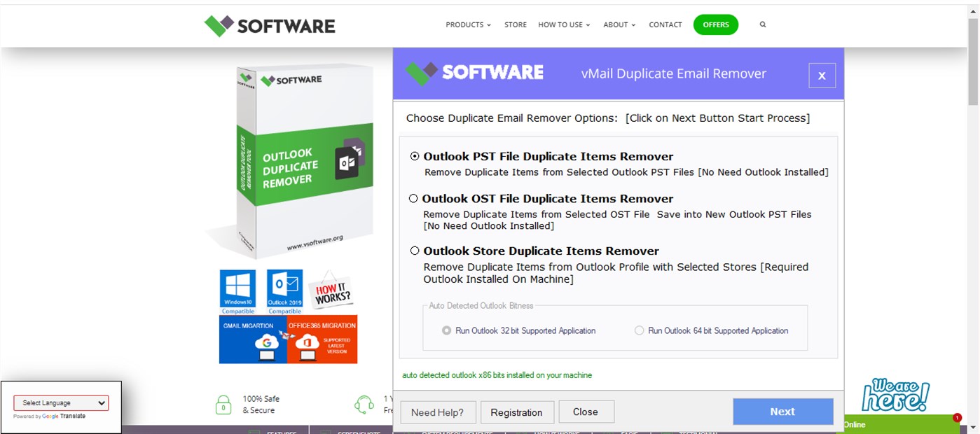The image size is (980, 434).
Task: Expand the HOW TO USE menu
Action: (563, 24)
